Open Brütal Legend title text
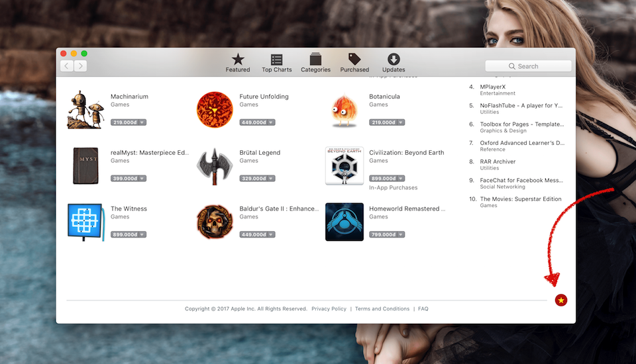The height and width of the screenshot is (364, 636). tap(260, 153)
